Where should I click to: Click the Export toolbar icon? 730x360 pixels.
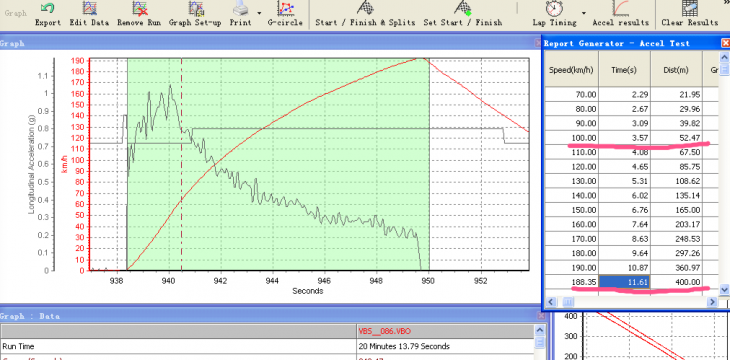tap(48, 8)
